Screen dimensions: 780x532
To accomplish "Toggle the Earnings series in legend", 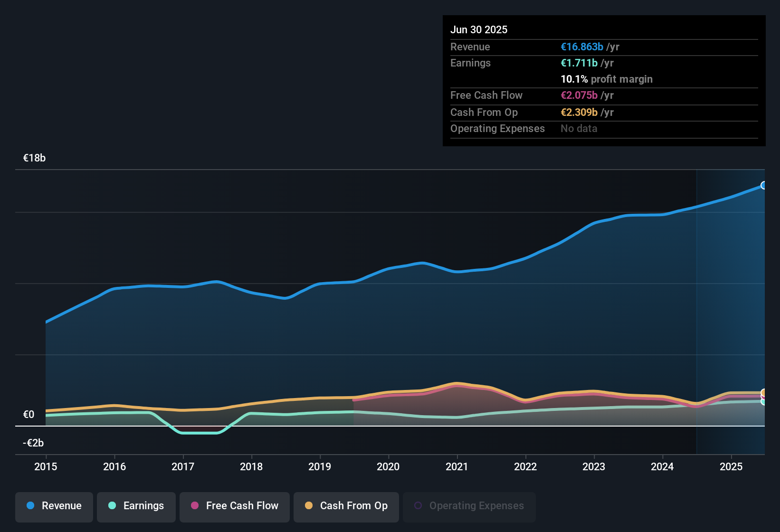I will [136, 506].
